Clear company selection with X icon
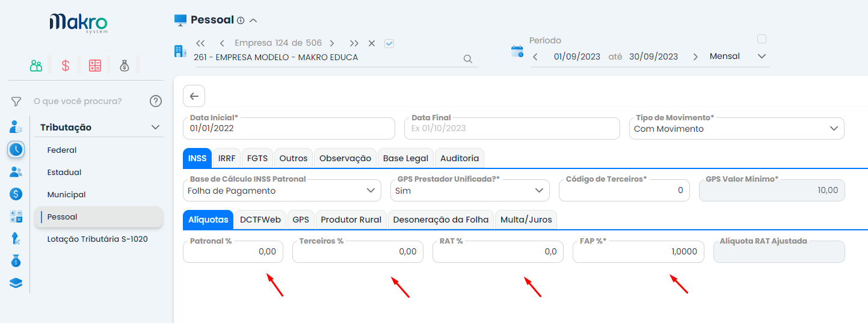The width and height of the screenshot is (868, 323). pos(372,43)
